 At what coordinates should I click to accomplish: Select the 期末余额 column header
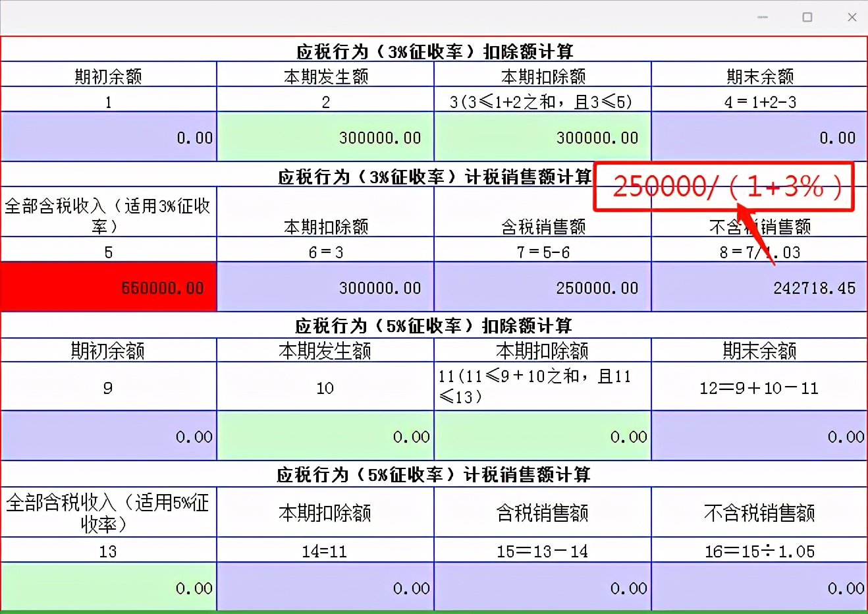pos(759,75)
